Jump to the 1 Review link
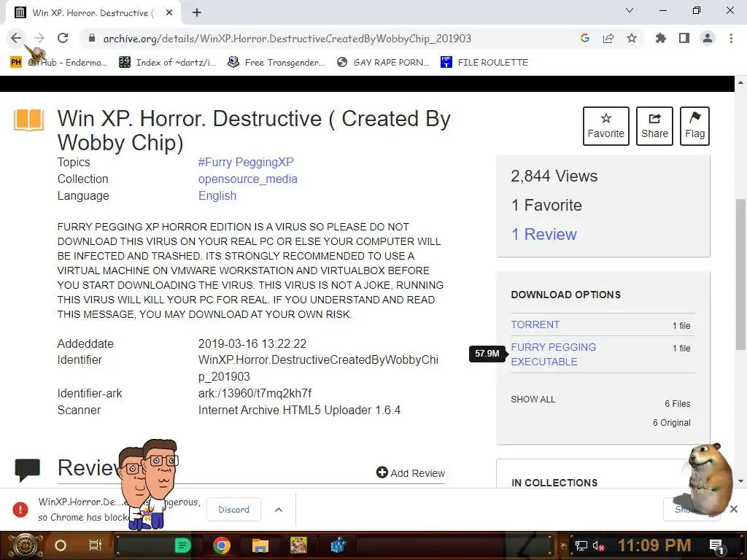 point(543,234)
